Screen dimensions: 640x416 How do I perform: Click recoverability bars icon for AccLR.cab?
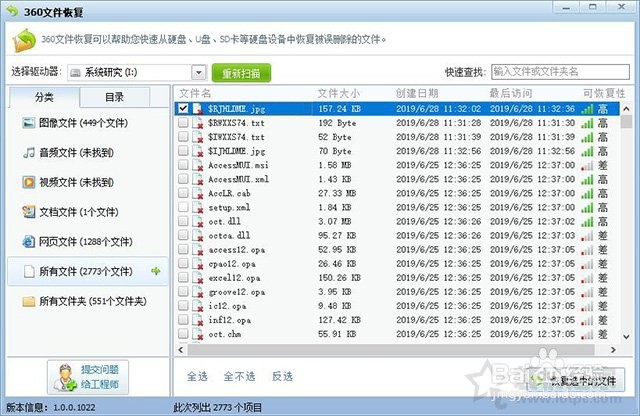(587, 194)
